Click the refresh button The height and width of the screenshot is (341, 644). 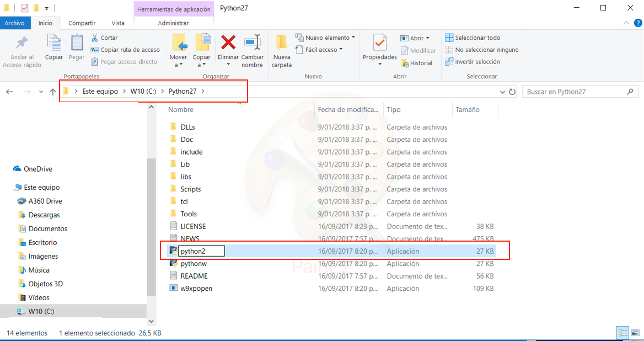(x=512, y=92)
